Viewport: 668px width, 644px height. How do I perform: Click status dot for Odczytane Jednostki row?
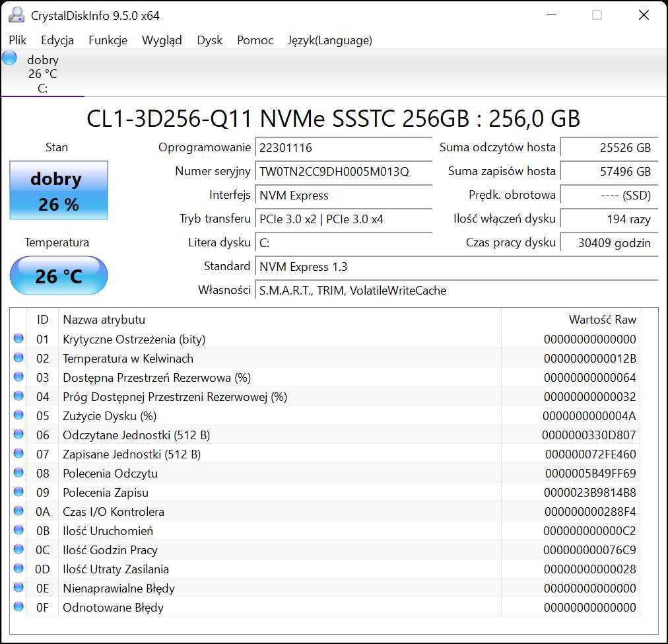point(18,435)
